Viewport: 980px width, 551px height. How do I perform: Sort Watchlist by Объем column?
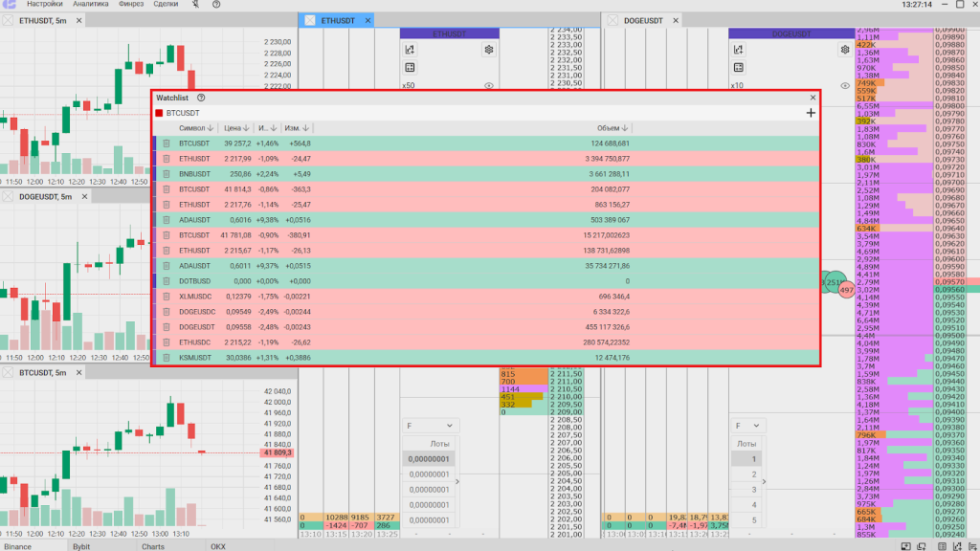[x=613, y=127]
